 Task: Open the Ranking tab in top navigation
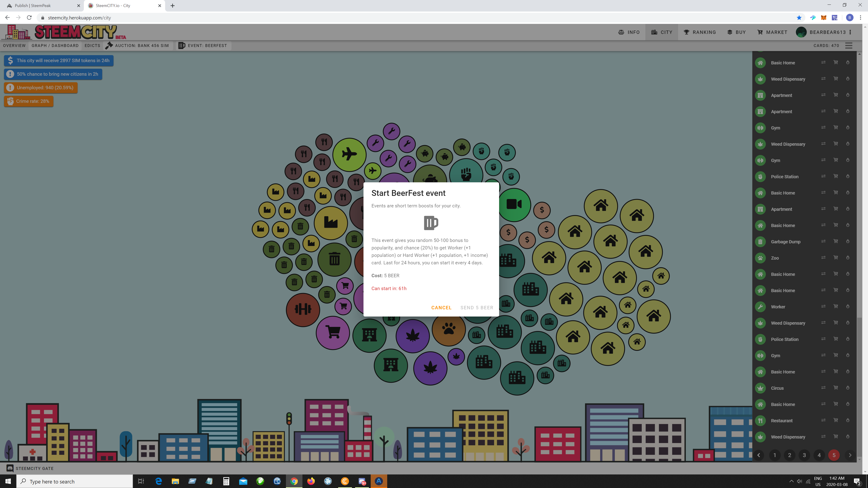coord(700,32)
